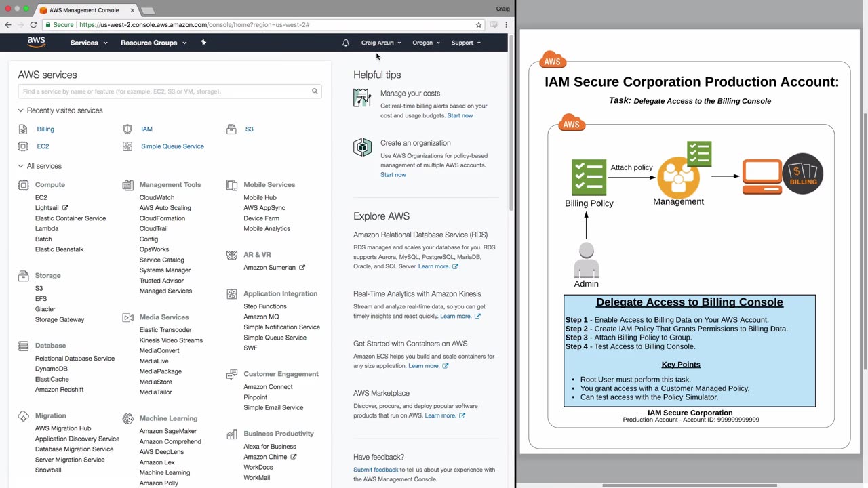Image resolution: width=868 pixels, height=488 pixels.
Task: Click the Simple Queue Service icon
Action: [127, 146]
